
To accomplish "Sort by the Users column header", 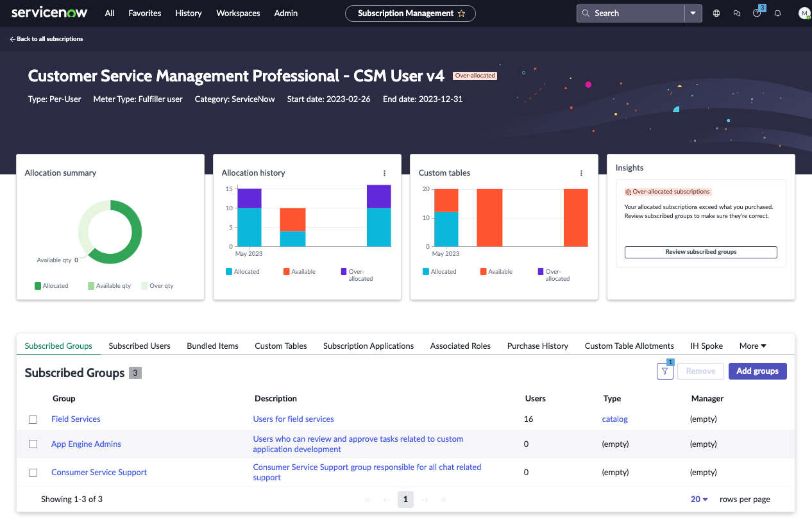I will (x=535, y=399).
